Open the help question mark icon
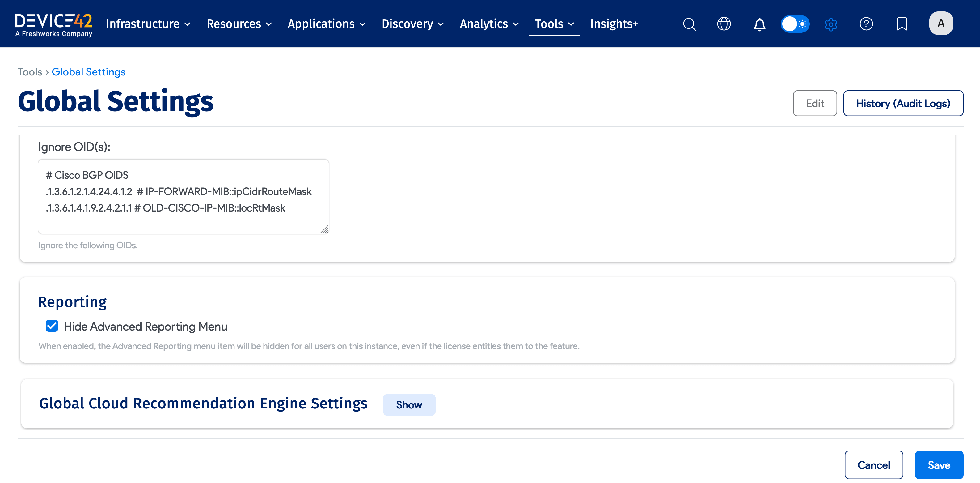 [x=866, y=24]
